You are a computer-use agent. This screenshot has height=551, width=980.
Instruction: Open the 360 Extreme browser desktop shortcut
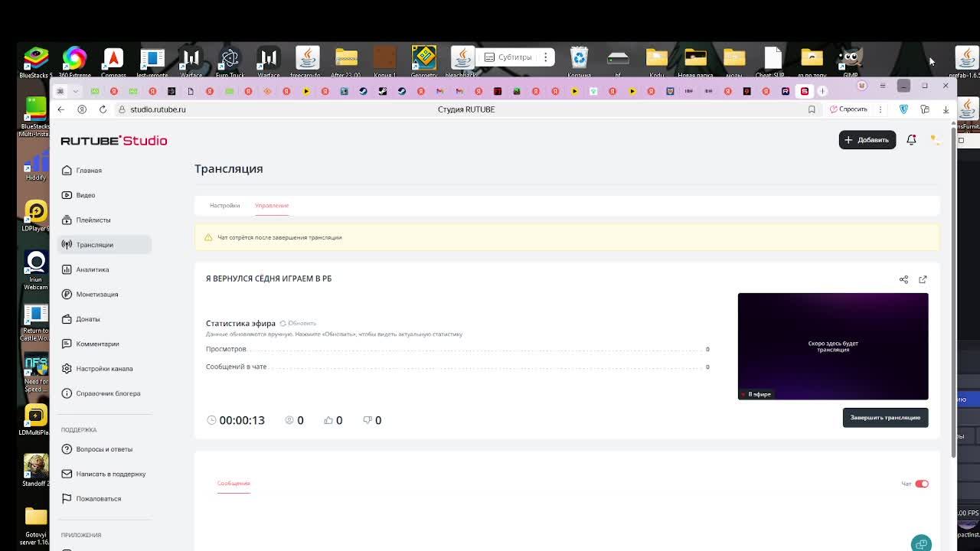pyautogui.click(x=74, y=63)
